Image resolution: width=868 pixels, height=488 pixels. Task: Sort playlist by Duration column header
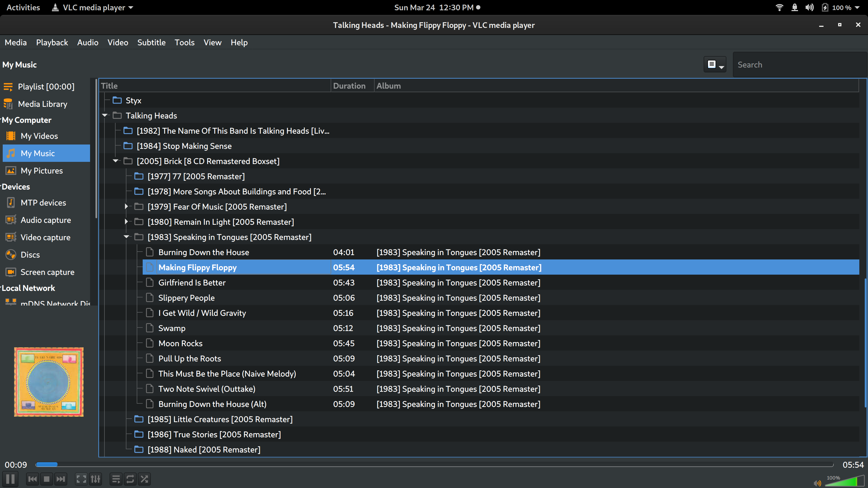[352, 86]
